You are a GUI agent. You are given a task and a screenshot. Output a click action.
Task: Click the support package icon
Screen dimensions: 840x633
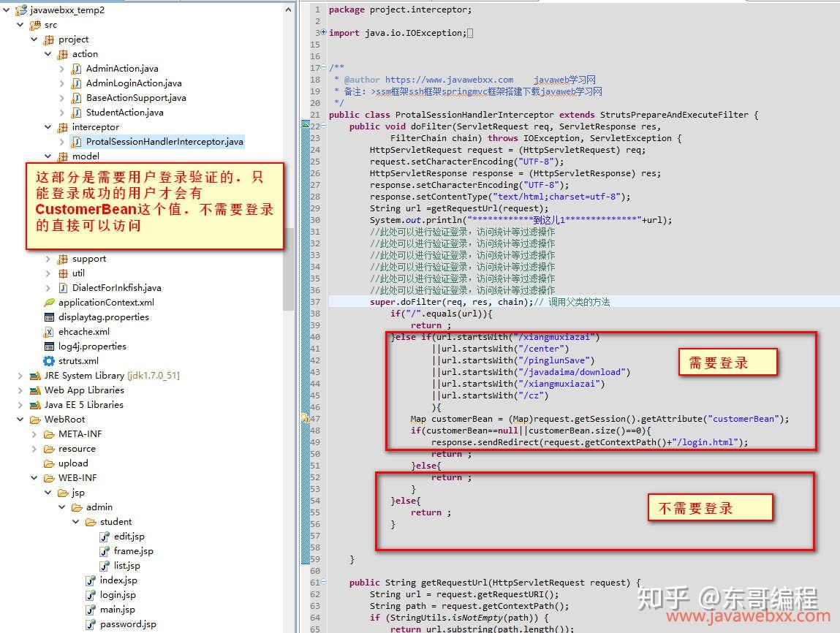point(63,259)
